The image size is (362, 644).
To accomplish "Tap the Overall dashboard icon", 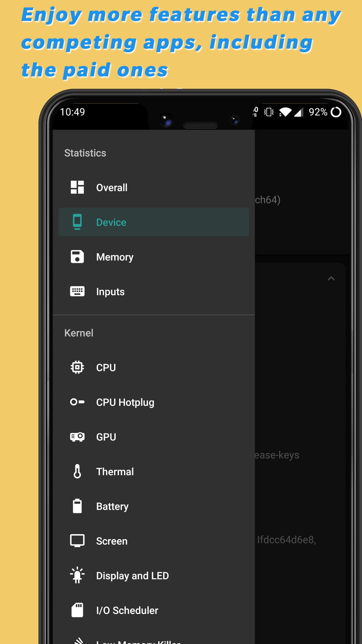I will click(x=77, y=187).
